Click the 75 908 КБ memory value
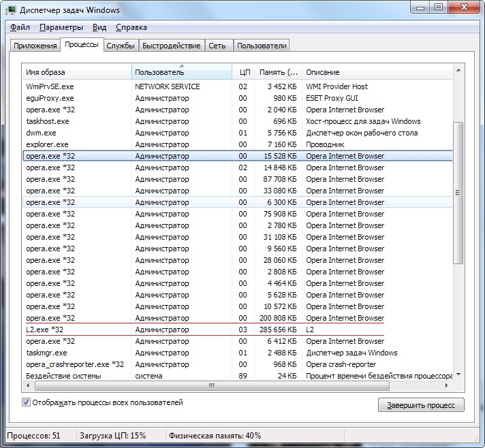This screenshot has width=485, height=448. tap(279, 214)
